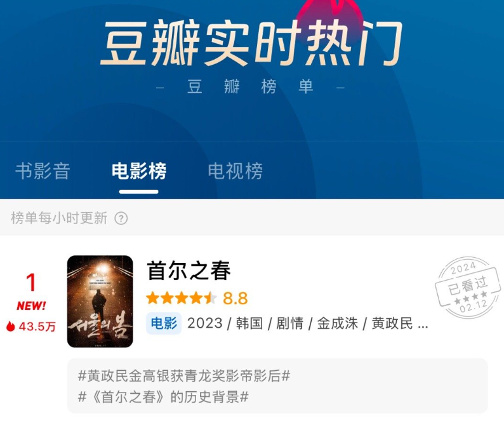The image size is (504, 428).
Task: Click the 首尔之春 poster thumbnail
Action: pyautogui.click(x=100, y=301)
